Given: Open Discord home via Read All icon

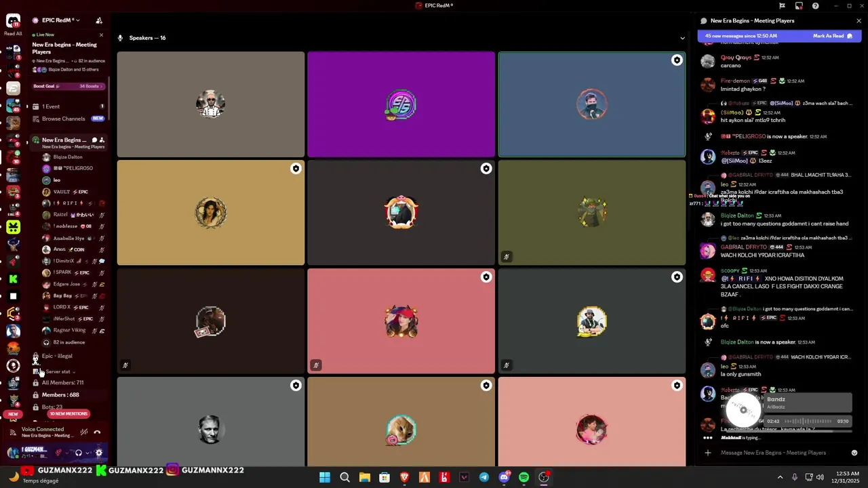Looking at the screenshot, I should point(13,22).
